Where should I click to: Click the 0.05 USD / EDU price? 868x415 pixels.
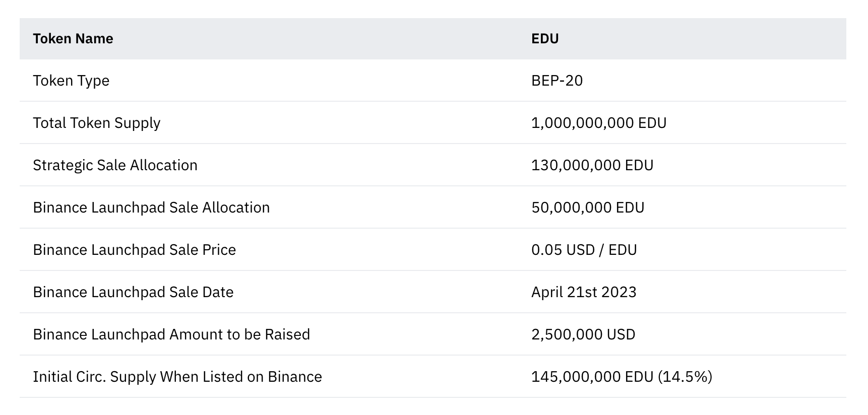(584, 250)
